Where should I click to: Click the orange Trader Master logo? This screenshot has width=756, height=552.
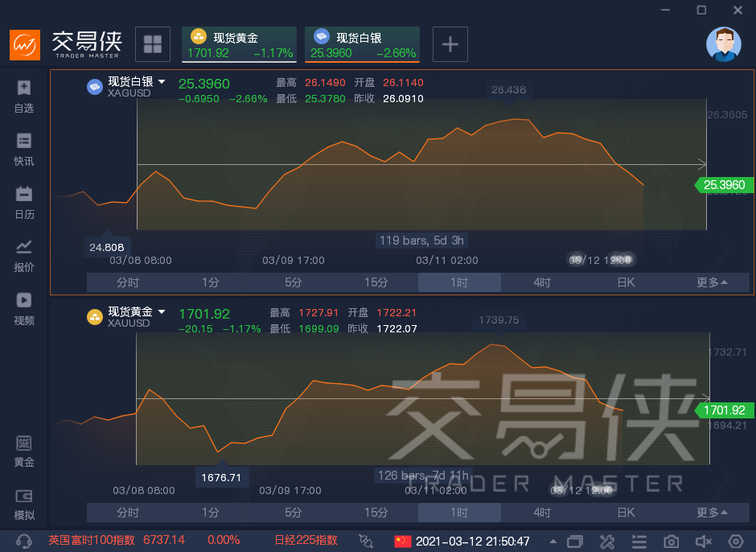25,45
